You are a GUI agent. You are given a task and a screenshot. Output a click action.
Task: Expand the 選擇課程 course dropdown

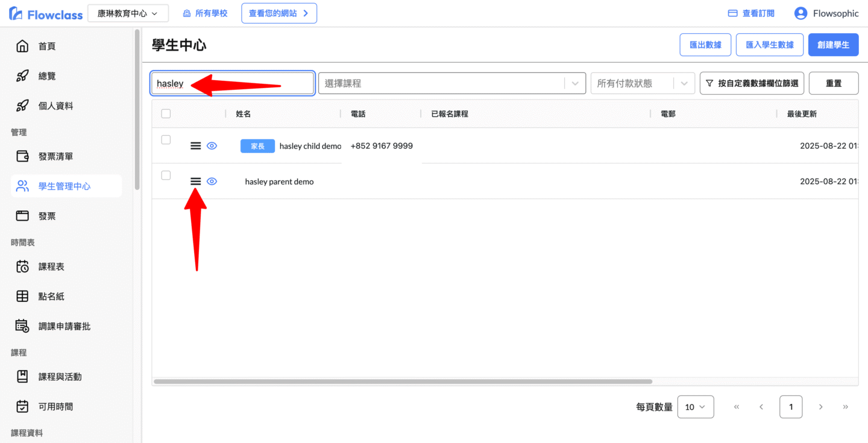pyautogui.click(x=575, y=84)
